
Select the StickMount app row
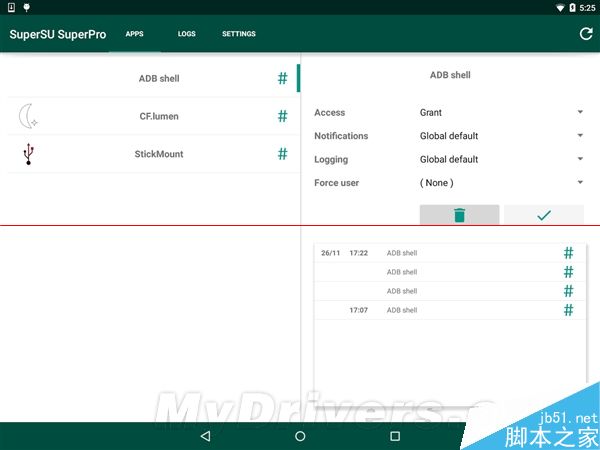(153, 154)
